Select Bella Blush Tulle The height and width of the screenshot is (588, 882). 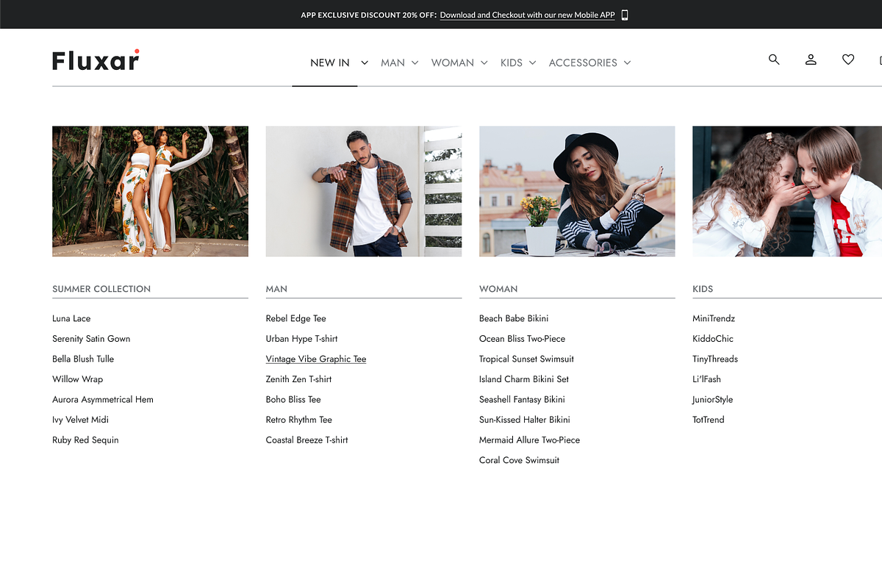coord(83,359)
